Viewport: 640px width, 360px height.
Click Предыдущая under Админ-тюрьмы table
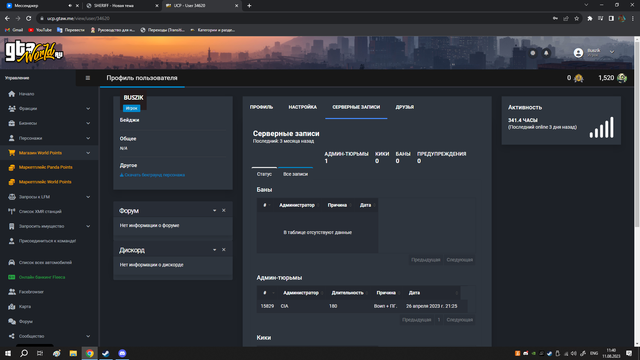coord(417,320)
